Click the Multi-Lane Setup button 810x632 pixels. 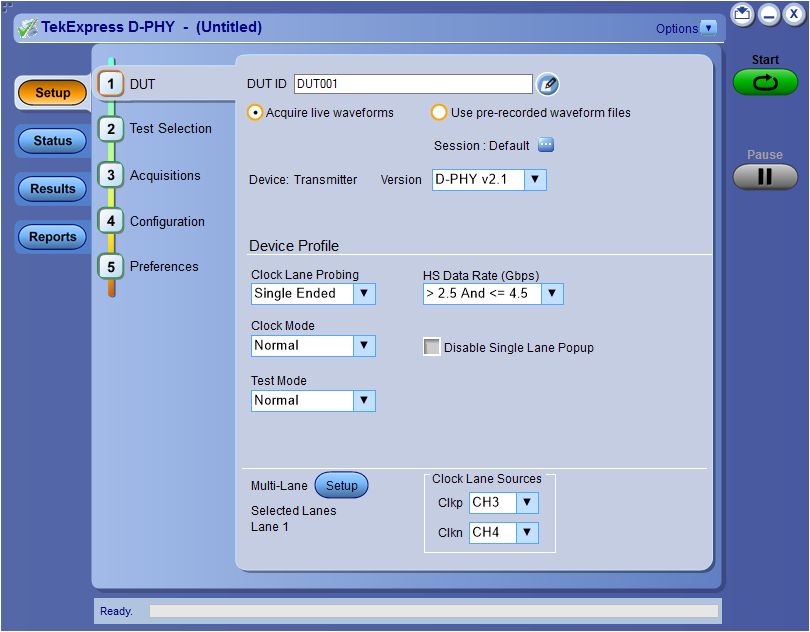click(341, 485)
